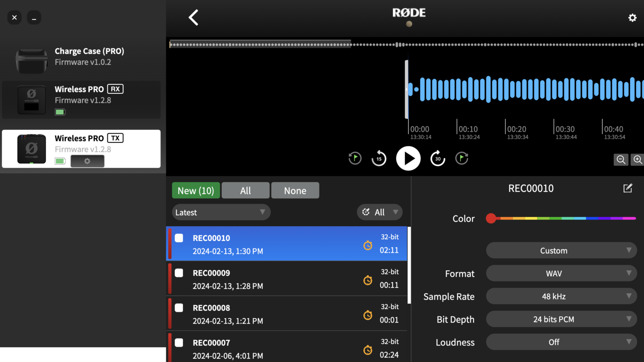Zoom out the waveform
The height and width of the screenshot is (362, 644).
click(621, 160)
